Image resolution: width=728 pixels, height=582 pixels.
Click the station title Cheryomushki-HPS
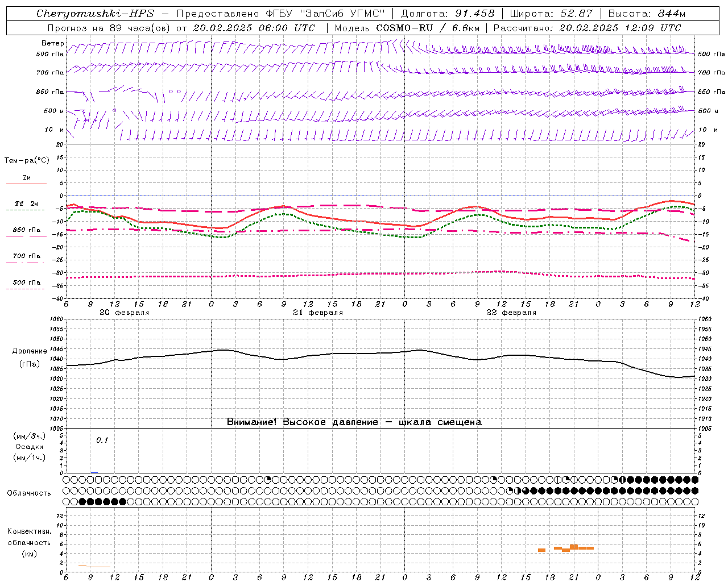point(95,14)
